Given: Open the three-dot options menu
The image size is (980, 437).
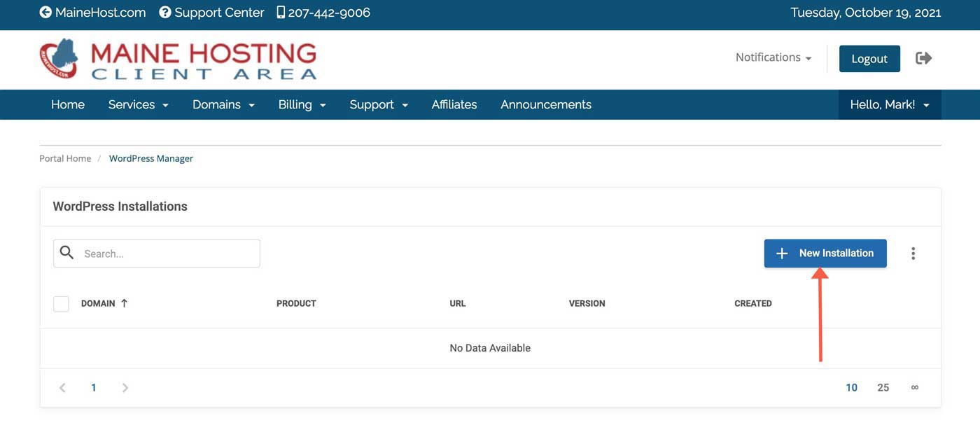Looking at the screenshot, I should [913, 252].
